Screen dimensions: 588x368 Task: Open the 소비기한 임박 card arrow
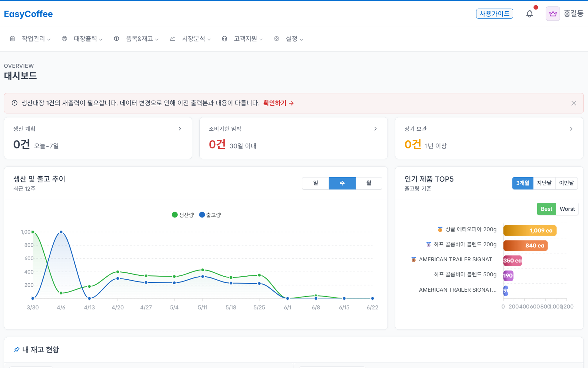coord(375,129)
